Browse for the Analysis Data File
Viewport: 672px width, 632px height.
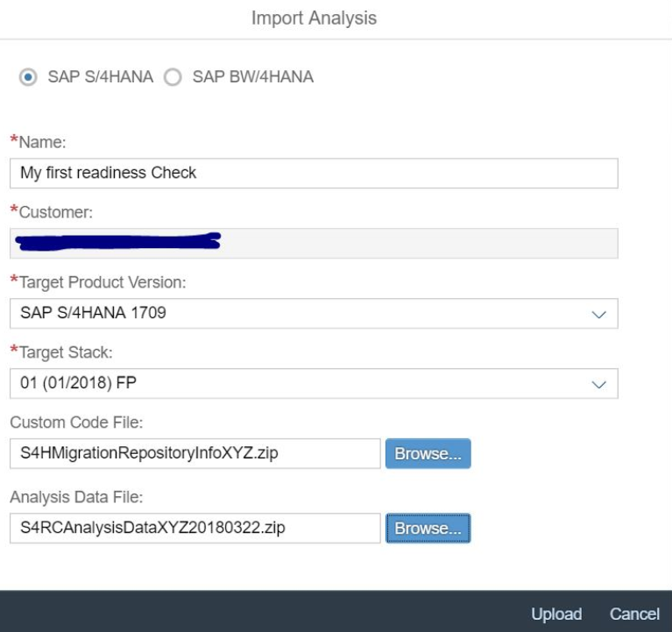(428, 528)
